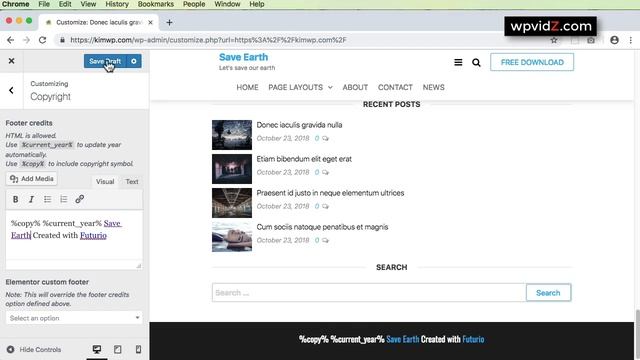Toggle bold formatting in footer editor
The width and height of the screenshot is (640, 360).
point(16,199)
